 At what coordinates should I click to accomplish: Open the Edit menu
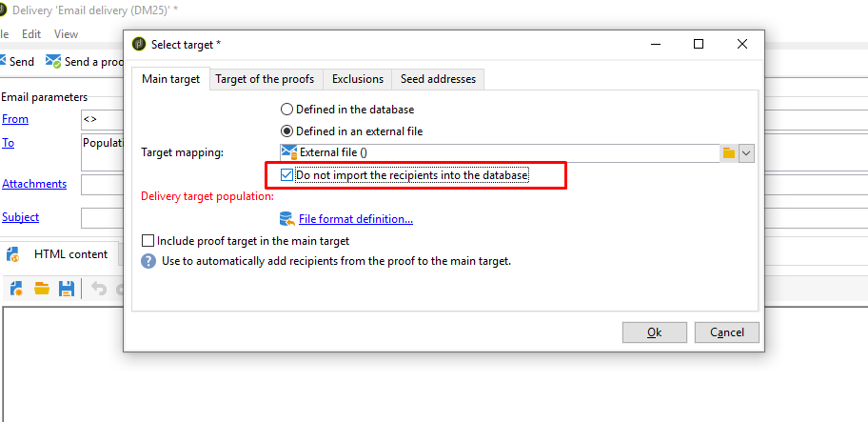click(x=31, y=33)
